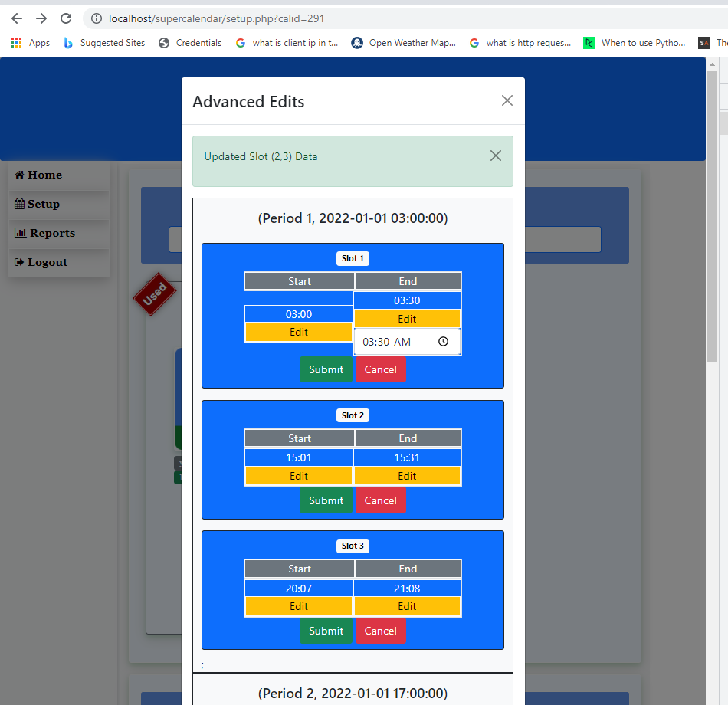Cancel the Slot 2 changes
728x705 pixels.
[380, 500]
